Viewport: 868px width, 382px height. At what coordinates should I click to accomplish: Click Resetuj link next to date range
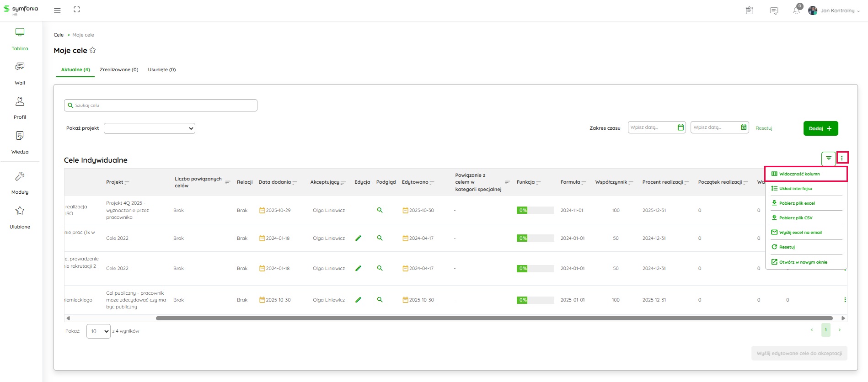[x=764, y=128]
